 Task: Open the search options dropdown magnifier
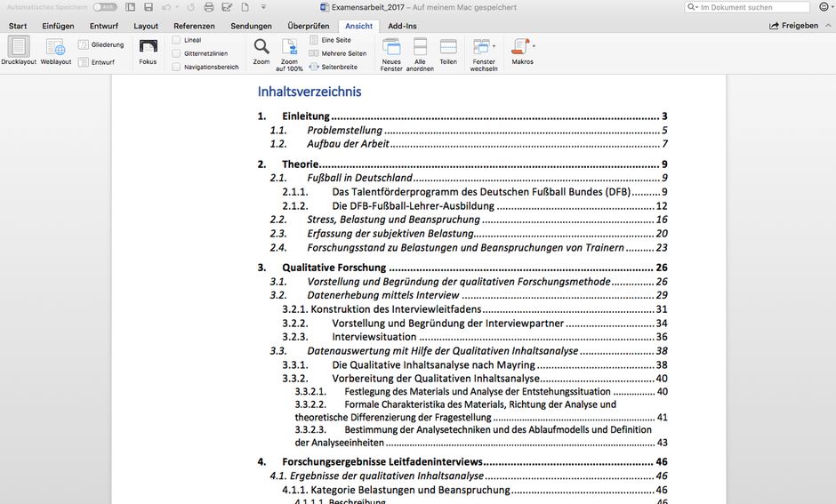click(693, 7)
